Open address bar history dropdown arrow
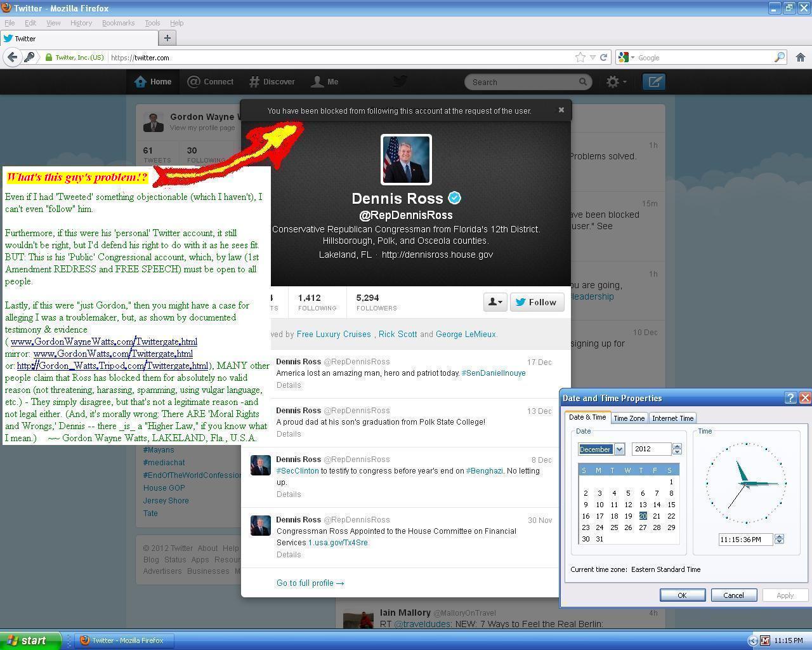The height and width of the screenshot is (650, 812). [x=593, y=57]
